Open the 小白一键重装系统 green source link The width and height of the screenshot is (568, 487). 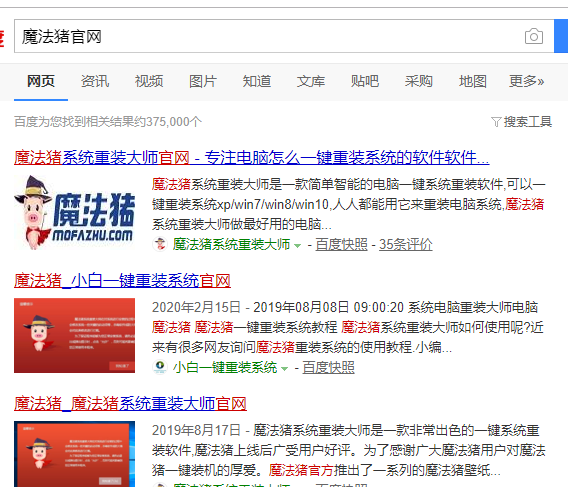(225, 367)
